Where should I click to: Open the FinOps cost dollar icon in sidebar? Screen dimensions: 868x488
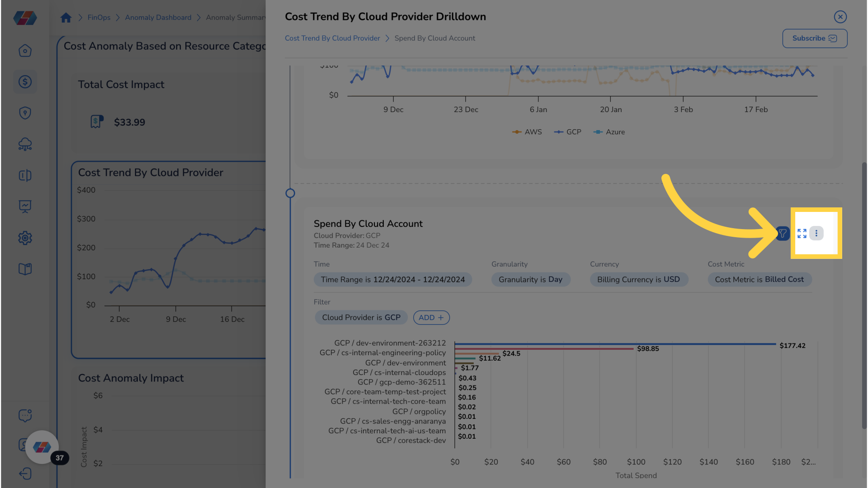click(25, 82)
